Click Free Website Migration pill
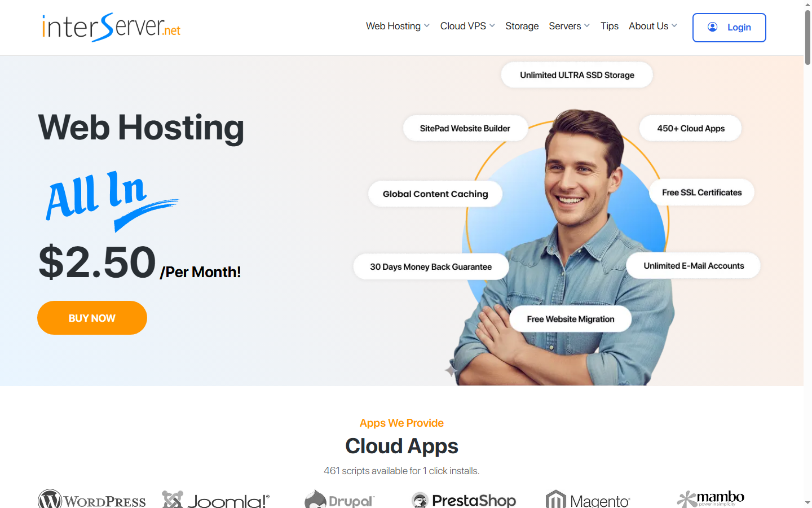 tap(571, 319)
